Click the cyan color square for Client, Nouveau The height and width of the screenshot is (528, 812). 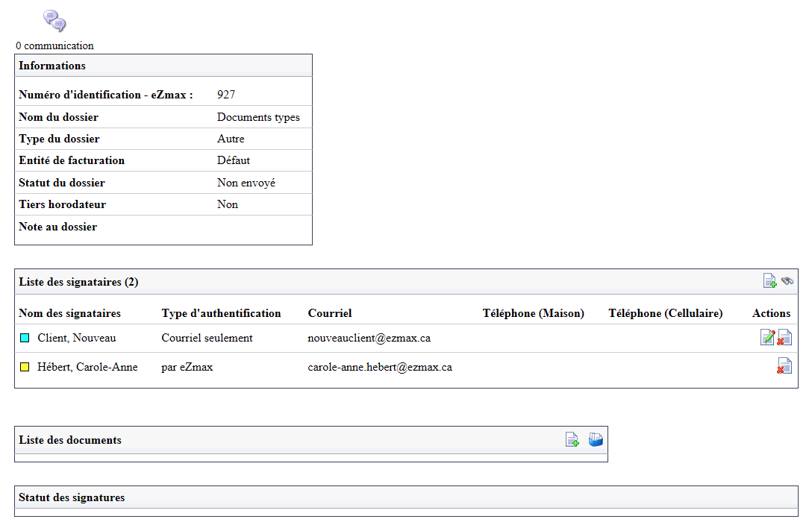coord(25,338)
